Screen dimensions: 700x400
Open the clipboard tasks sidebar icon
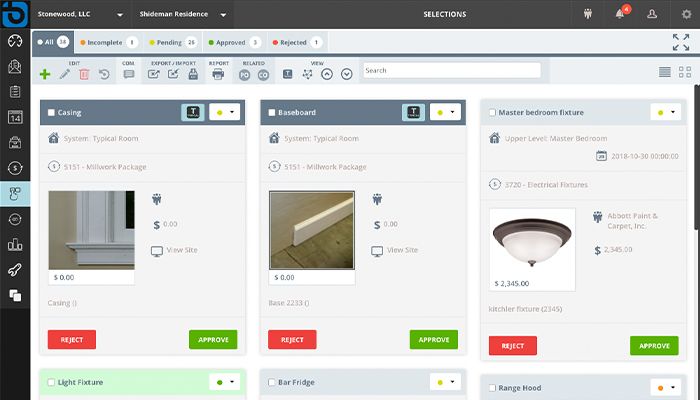pos(15,92)
